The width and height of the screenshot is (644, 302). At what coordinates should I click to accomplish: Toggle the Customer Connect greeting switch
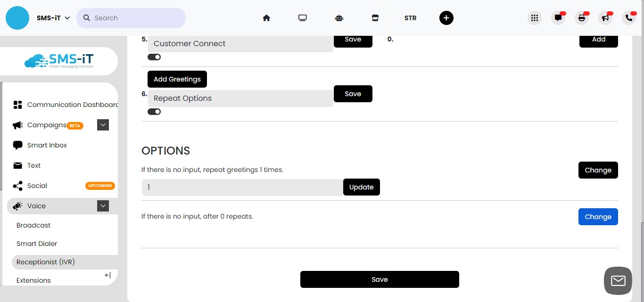coord(154,57)
